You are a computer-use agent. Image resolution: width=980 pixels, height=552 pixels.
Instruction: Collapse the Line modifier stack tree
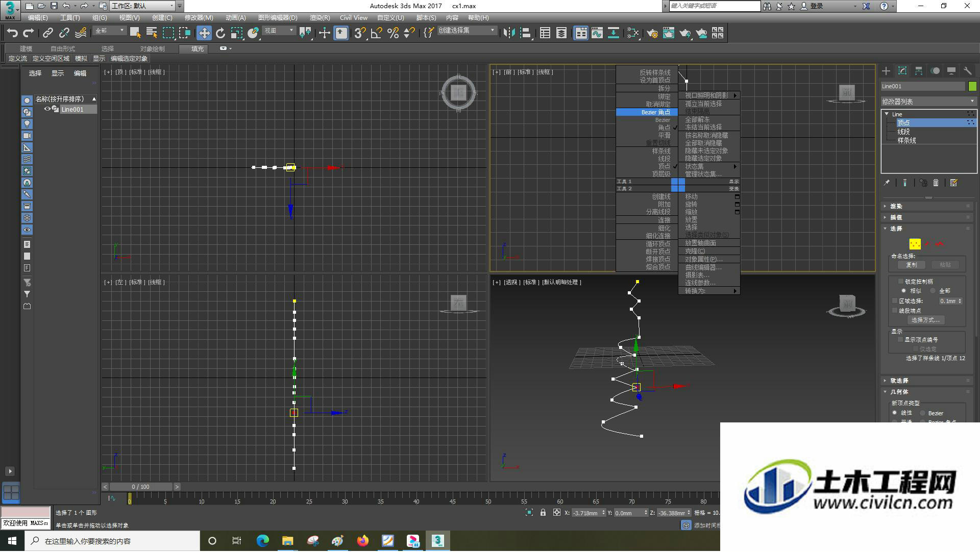[887, 114]
